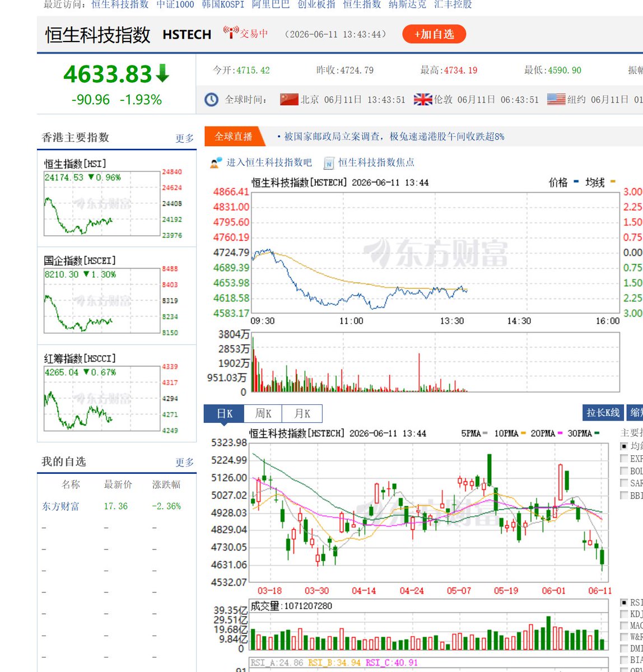Viewport: 643px width, 672px height.
Task: Enable the MACD sub-indicator checkbox
Action: pyautogui.click(x=624, y=626)
